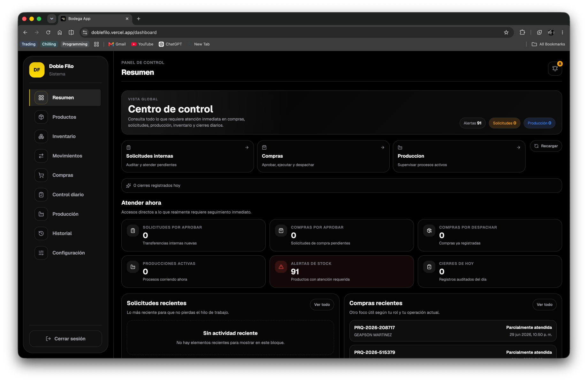This screenshot has height=382, width=588.
Task: Switch to the Bodega App browser tab
Action: pos(95,19)
